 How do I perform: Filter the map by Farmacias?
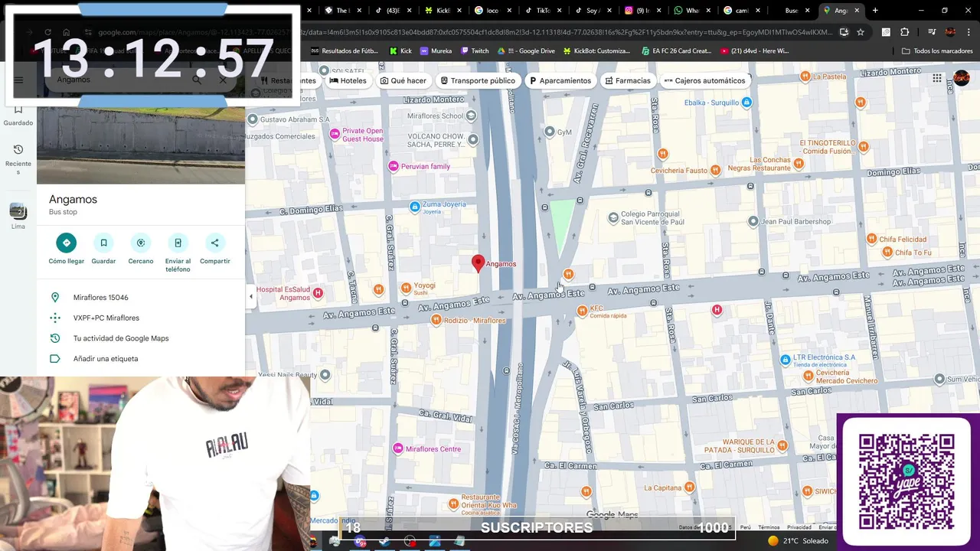628,80
